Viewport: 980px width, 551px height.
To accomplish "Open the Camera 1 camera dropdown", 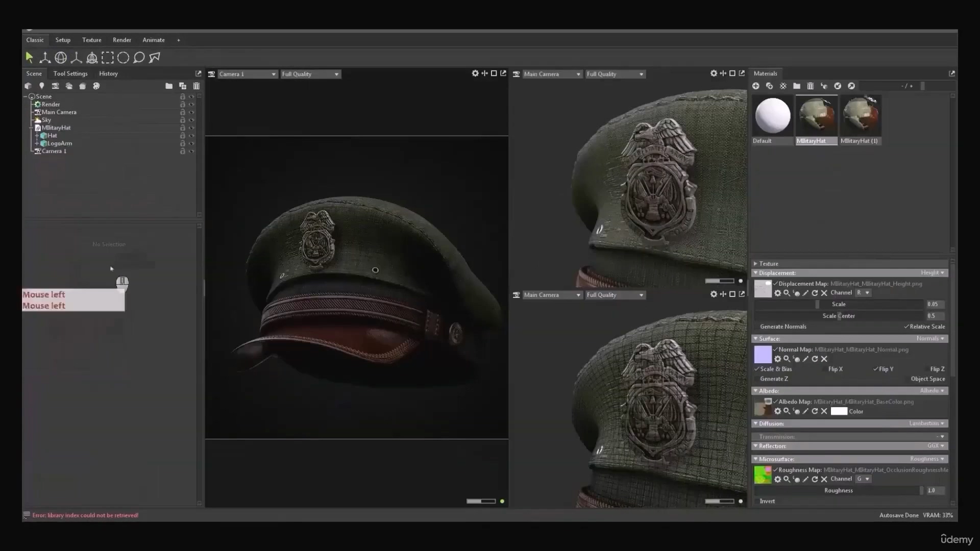I will (x=248, y=74).
